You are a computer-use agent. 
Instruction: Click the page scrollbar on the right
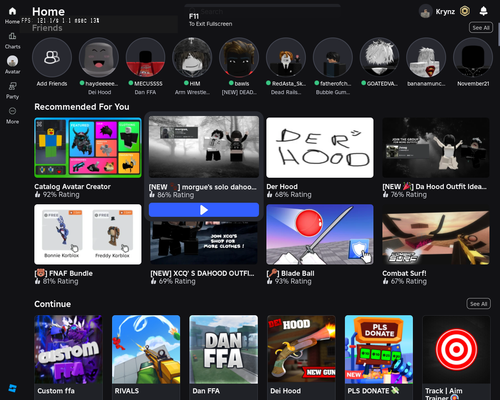499,35
